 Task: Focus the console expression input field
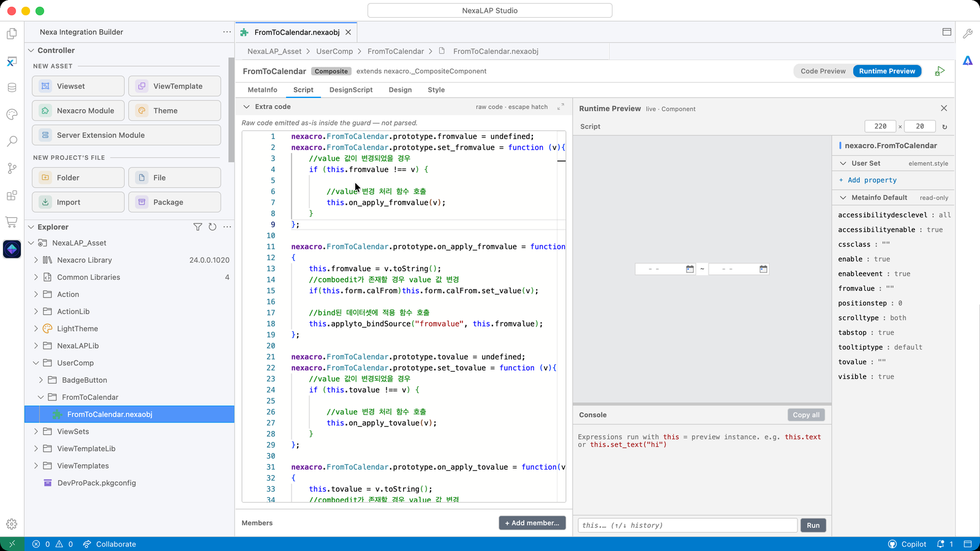(x=688, y=525)
